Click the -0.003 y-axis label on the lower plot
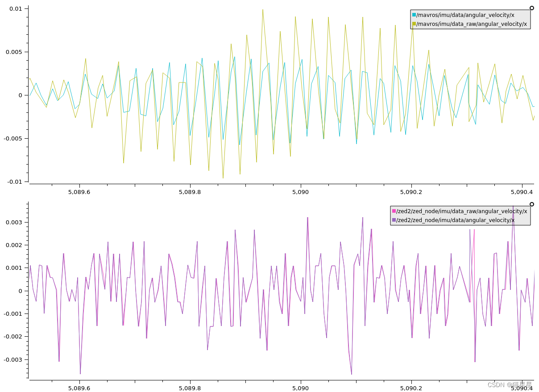The image size is (539, 392). point(12,359)
